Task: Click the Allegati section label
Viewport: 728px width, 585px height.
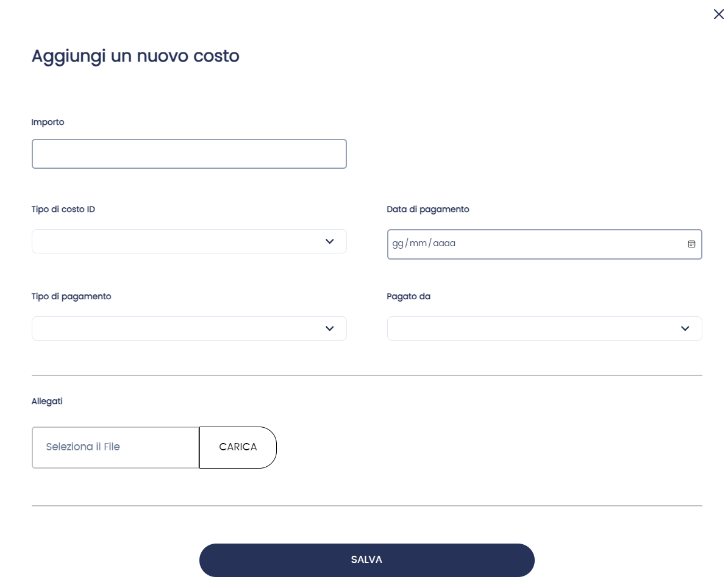Action: [47, 401]
